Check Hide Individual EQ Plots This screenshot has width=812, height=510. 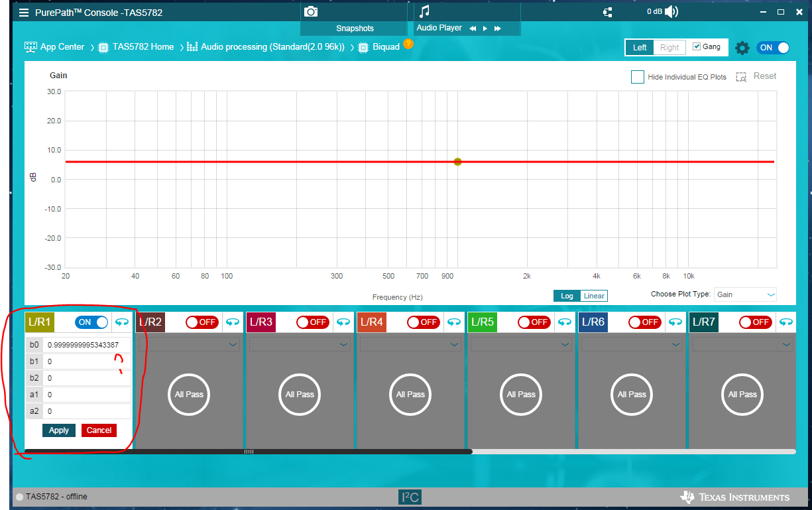[637, 76]
